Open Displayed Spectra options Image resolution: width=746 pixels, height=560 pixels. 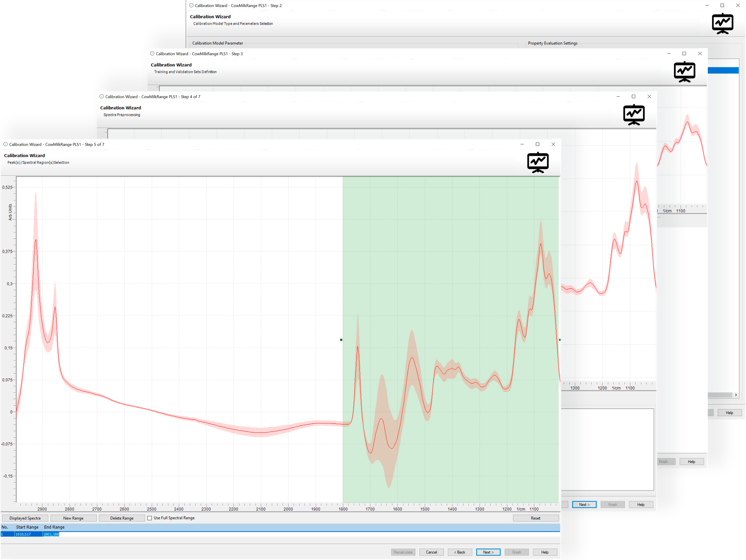[x=25, y=518]
